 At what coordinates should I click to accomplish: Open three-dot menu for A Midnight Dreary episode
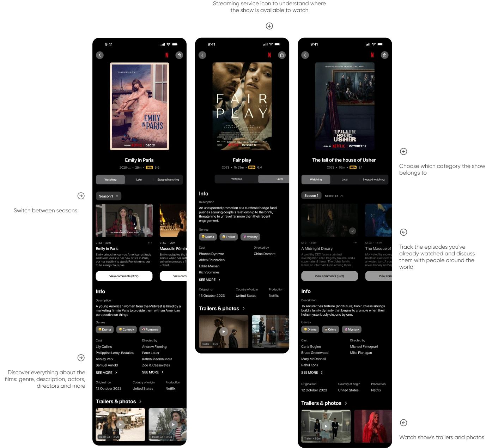coord(356,243)
